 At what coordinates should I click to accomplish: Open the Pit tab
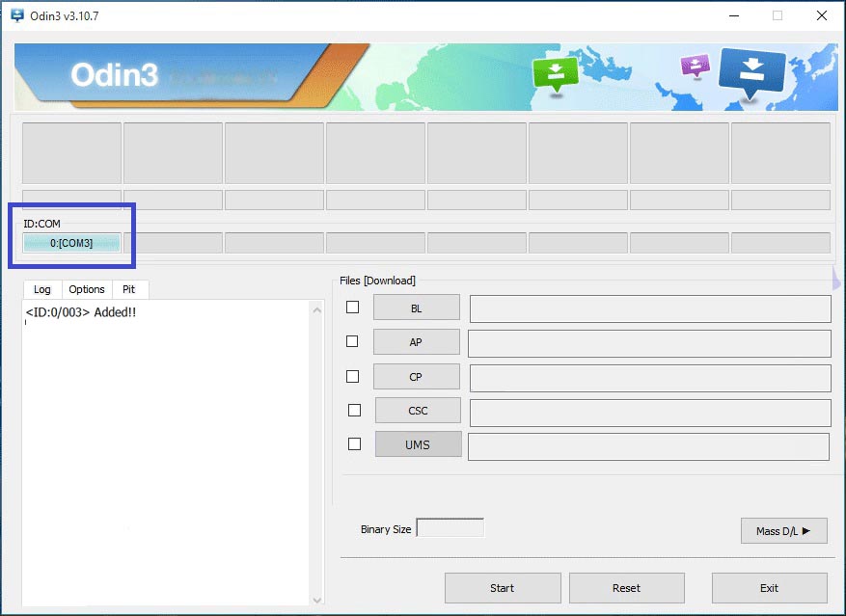pyautogui.click(x=128, y=289)
